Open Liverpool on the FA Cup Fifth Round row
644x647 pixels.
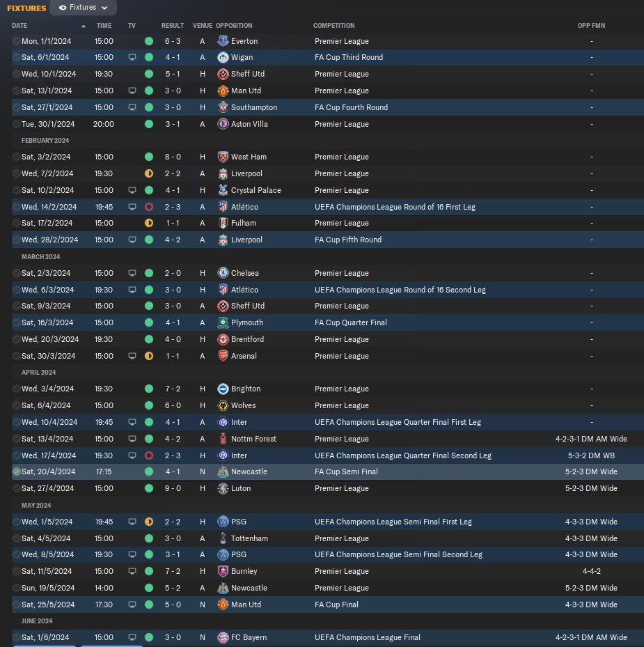pyautogui.click(x=246, y=240)
